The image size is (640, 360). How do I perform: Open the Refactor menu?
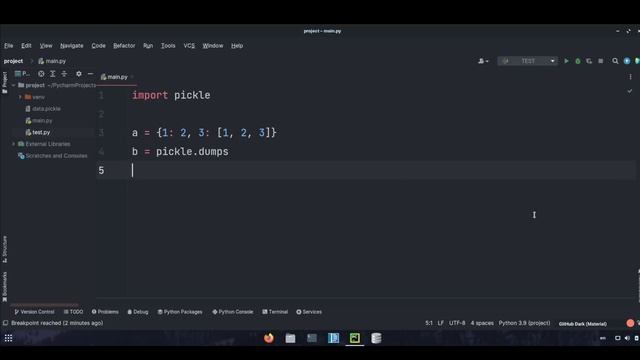pos(124,46)
